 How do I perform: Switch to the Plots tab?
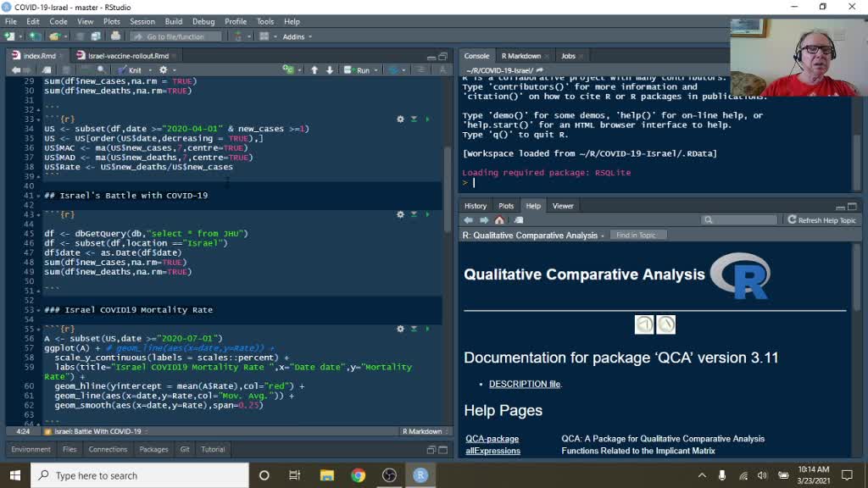[506, 206]
